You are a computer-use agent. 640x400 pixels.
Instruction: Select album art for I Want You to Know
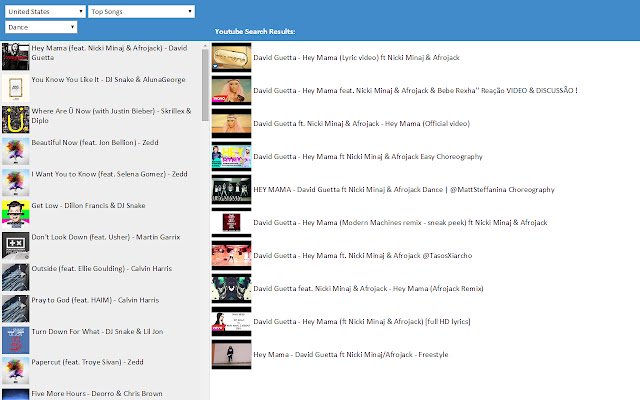click(16, 182)
